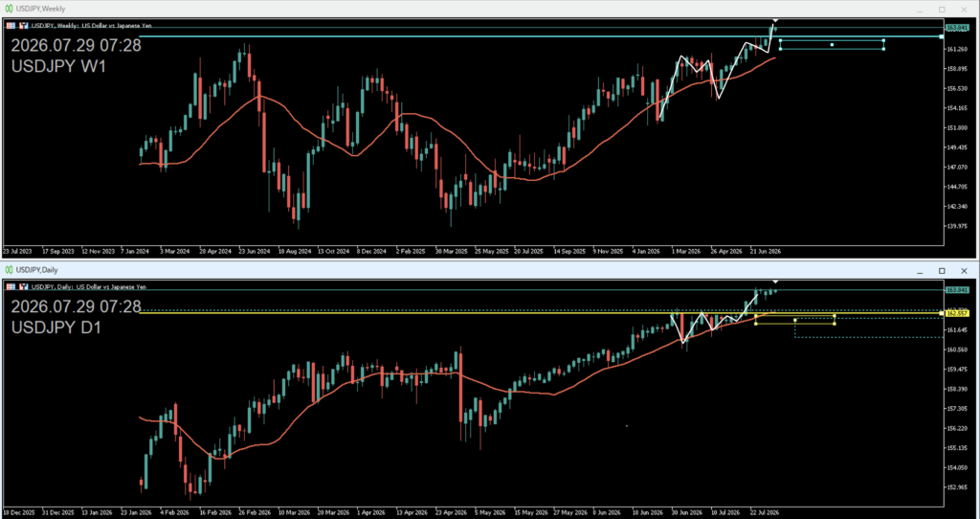The width and height of the screenshot is (980, 519).
Task: Click the cyan rectangle's center handle in the Weekly chart
Action: point(832,44)
